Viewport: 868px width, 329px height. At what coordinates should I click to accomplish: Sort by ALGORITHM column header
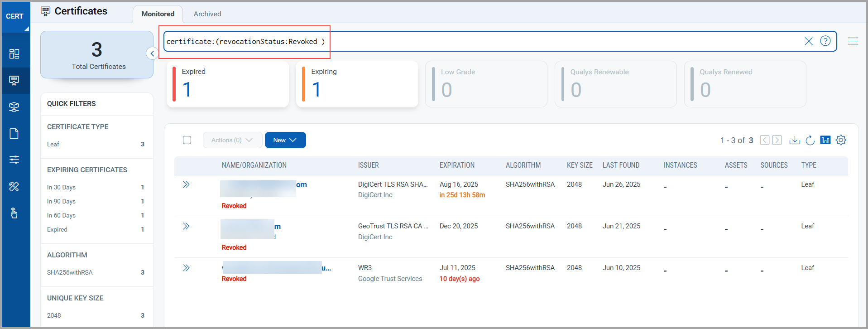point(523,165)
